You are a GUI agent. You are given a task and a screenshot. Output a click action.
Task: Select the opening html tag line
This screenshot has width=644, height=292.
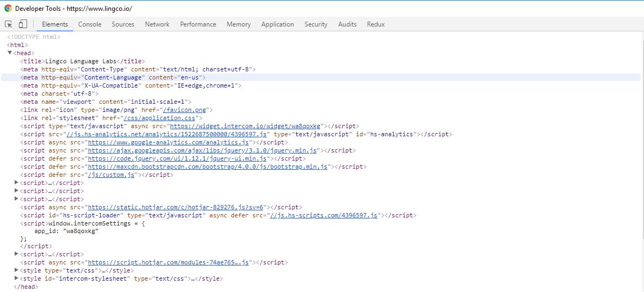[17, 45]
